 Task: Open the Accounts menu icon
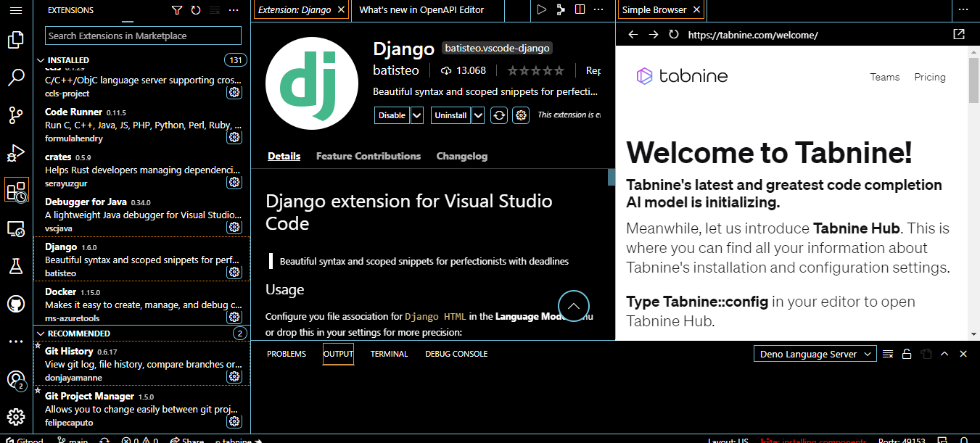(16, 380)
